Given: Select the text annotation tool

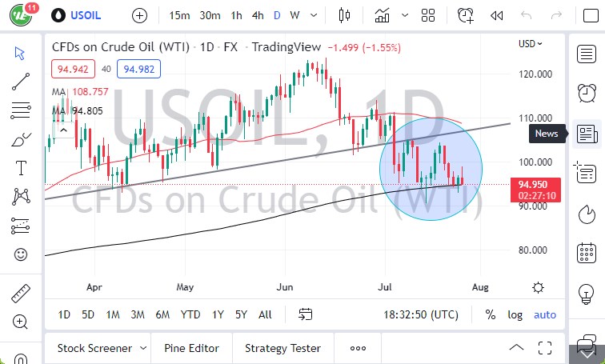Looking at the screenshot, I should [22, 167].
